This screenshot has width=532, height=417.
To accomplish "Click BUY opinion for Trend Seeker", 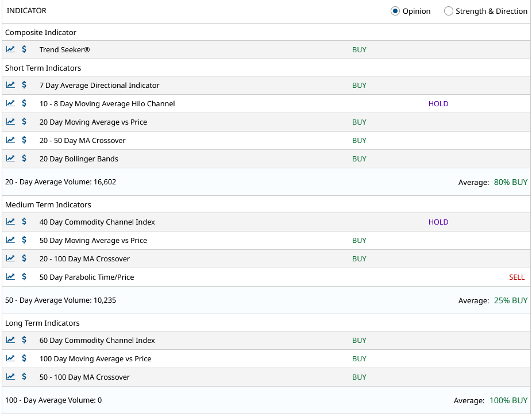I will [x=359, y=50].
